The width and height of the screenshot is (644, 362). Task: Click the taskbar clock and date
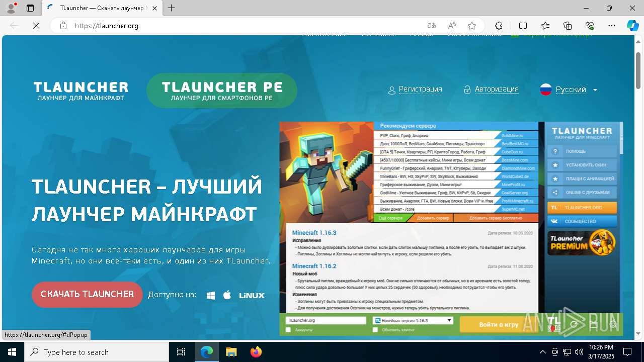tap(601, 352)
